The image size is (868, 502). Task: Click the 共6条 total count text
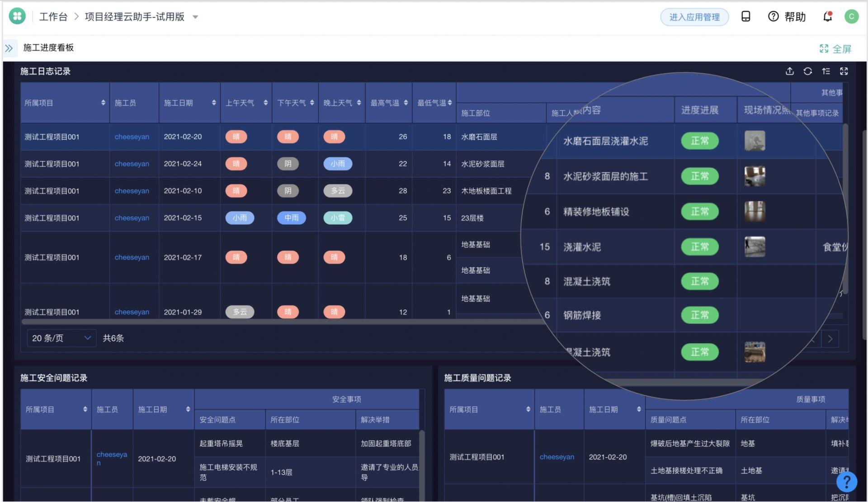click(113, 338)
